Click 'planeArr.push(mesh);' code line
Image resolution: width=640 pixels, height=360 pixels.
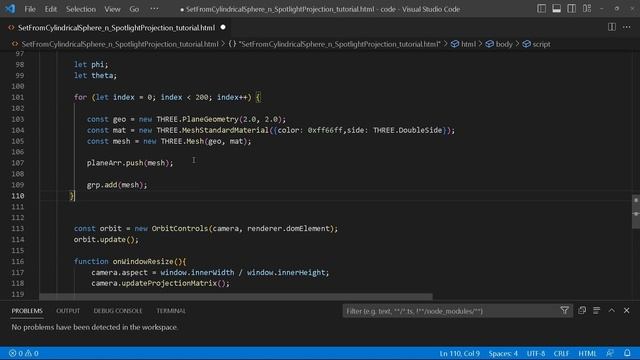pyautogui.click(x=130, y=163)
